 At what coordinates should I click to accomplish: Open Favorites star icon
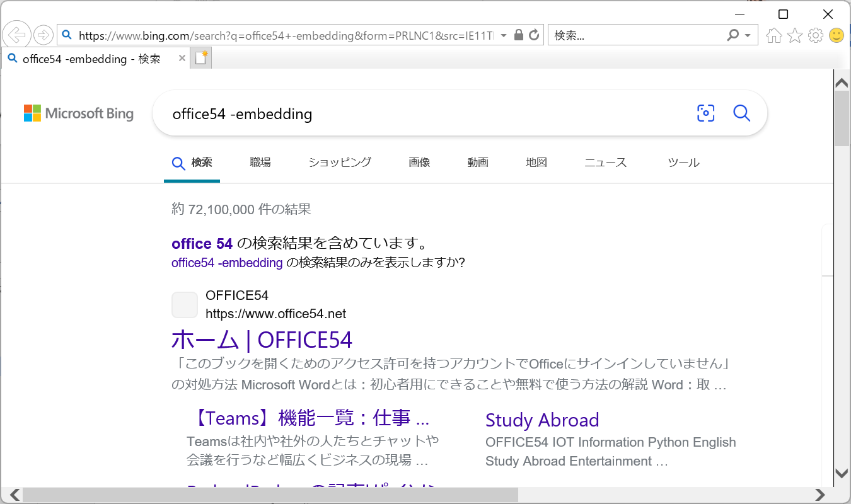(795, 35)
